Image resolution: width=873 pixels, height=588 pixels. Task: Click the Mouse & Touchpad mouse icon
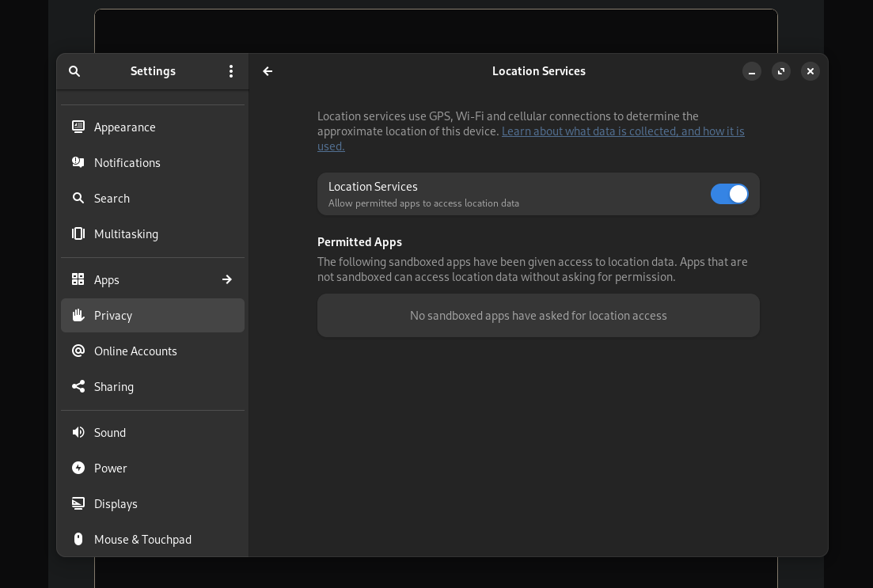pyautogui.click(x=78, y=539)
